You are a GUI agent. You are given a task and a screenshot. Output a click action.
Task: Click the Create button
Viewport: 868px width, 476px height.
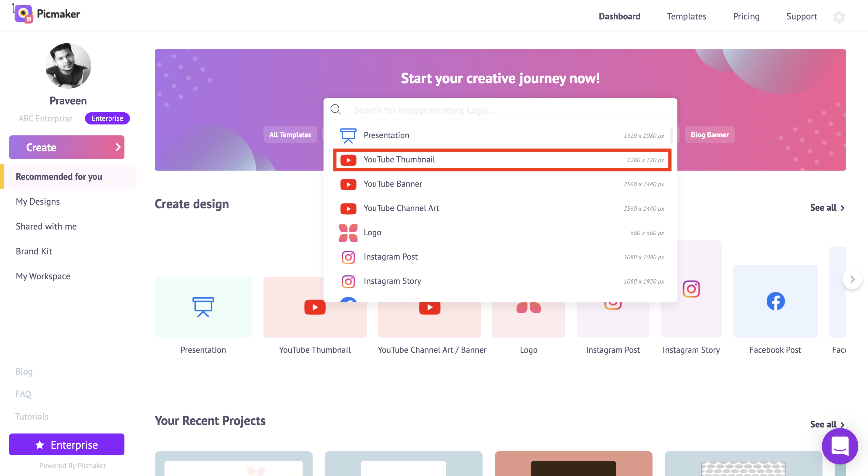(67, 147)
